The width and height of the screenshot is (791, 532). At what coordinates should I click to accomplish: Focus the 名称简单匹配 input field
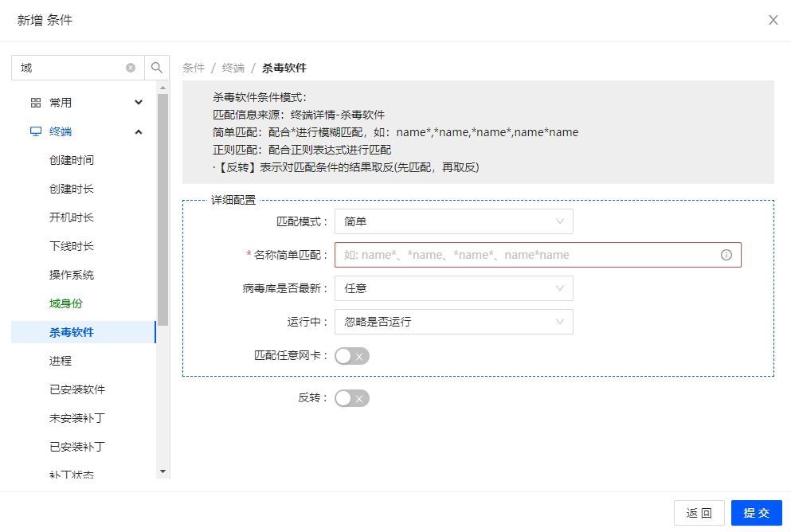pos(538,255)
